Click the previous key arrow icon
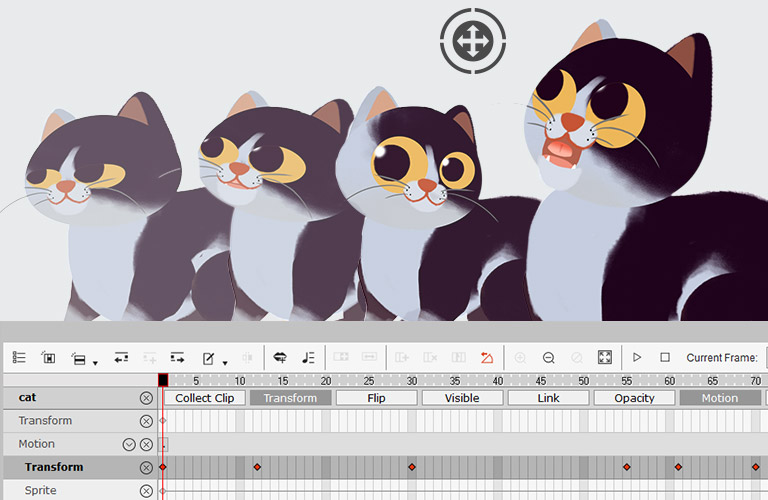This screenshot has width=768, height=500. [121, 357]
